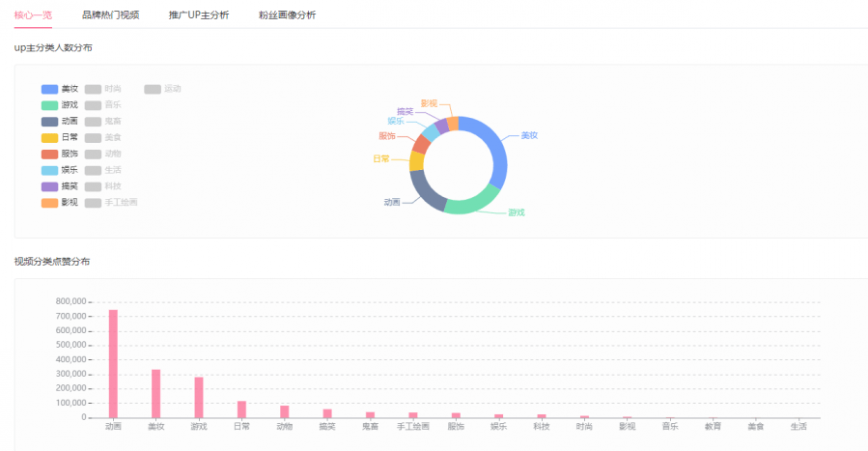The image size is (868, 451).
Task: Switch to the 品牌热门视频 tab
Action: pos(110,15)
